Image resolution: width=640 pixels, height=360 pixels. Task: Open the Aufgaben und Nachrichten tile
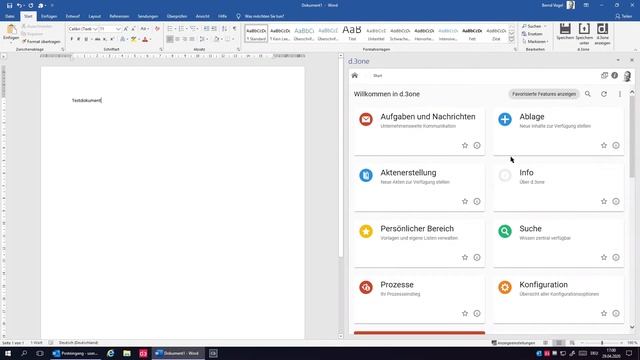click(x=419, y=131)
